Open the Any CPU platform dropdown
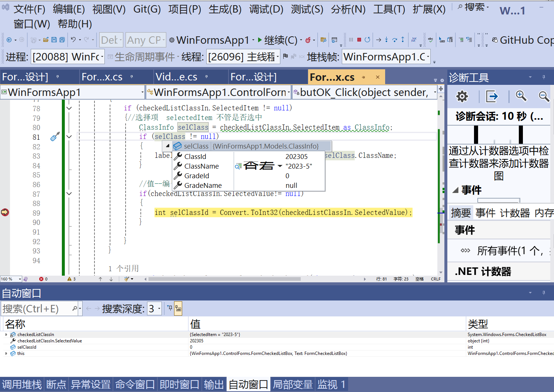The height and width of the screenshot is (392, 554). coord(146,40)
